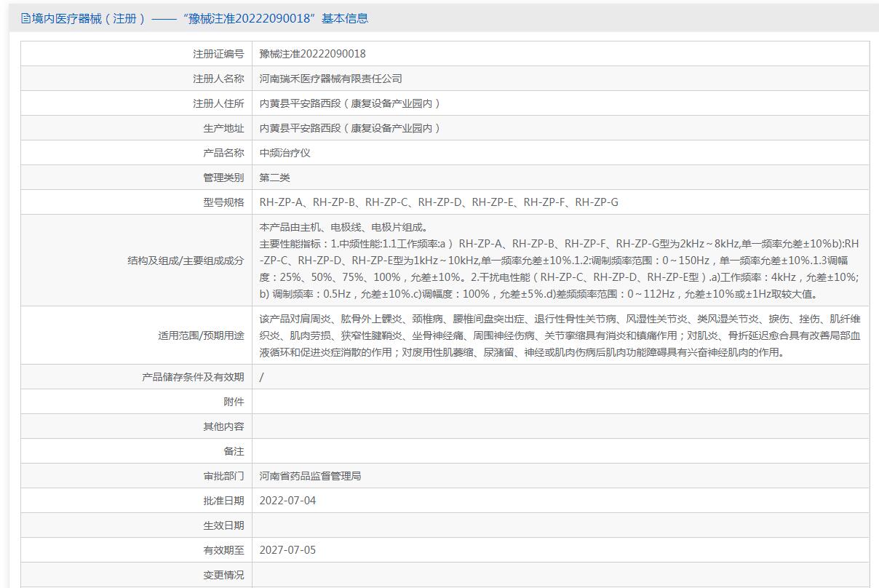This screenshot has width=879, height=588.
Task: Click the approving department 河南省药品监督管理局
Action: click(310, 476)
